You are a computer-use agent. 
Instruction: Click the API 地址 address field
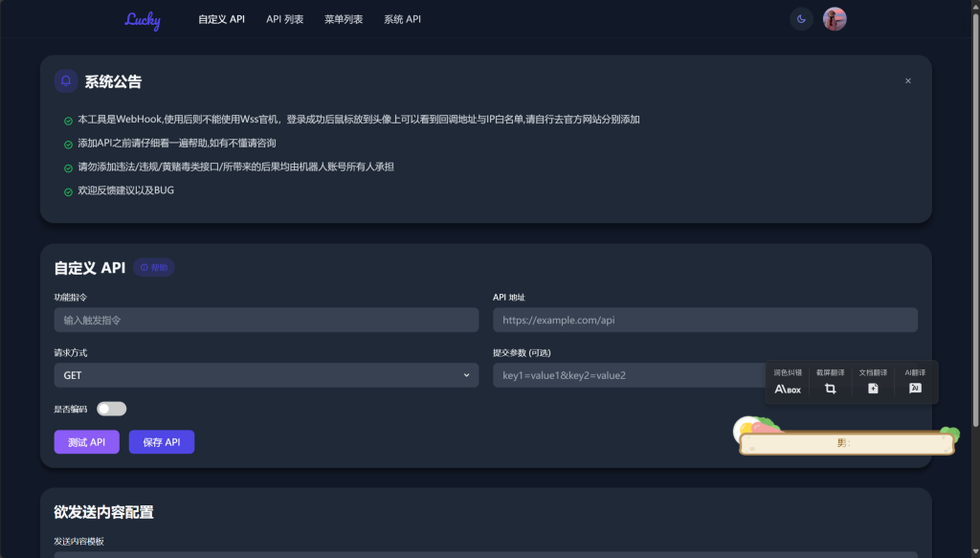(704, 320)
